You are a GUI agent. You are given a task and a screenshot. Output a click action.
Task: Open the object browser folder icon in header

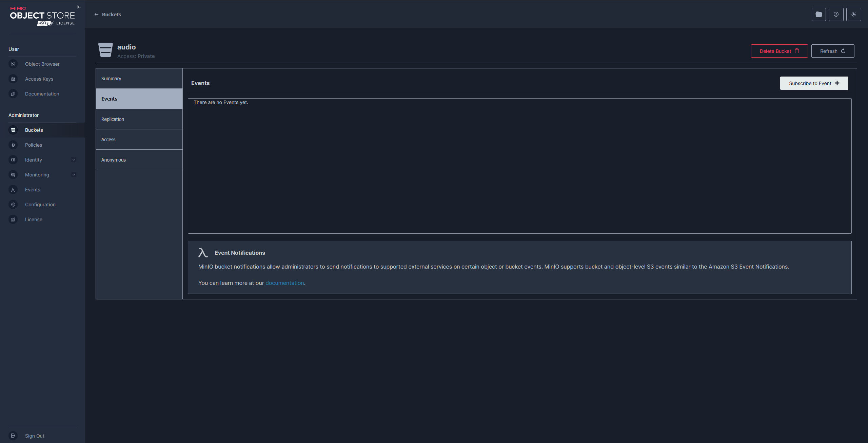818,14
